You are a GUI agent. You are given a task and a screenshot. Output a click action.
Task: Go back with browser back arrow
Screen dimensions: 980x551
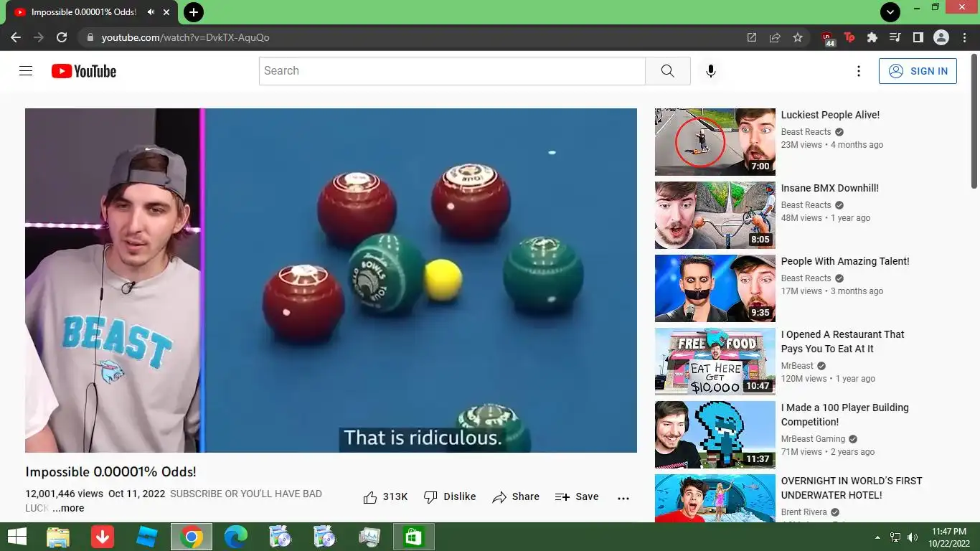16,37
